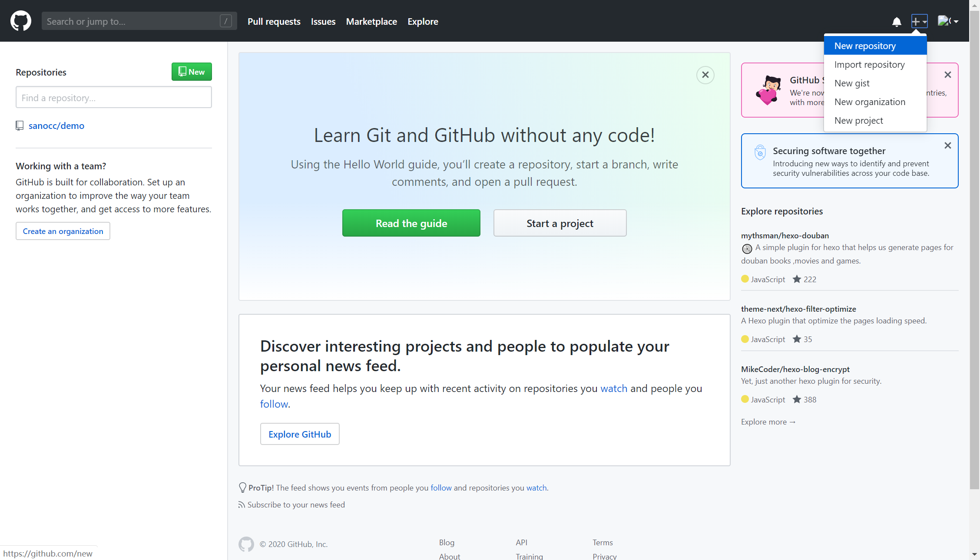Click the GitHub Octocat logo in header
The height and width of the screenshot is (560, 980).
[20, 21]
